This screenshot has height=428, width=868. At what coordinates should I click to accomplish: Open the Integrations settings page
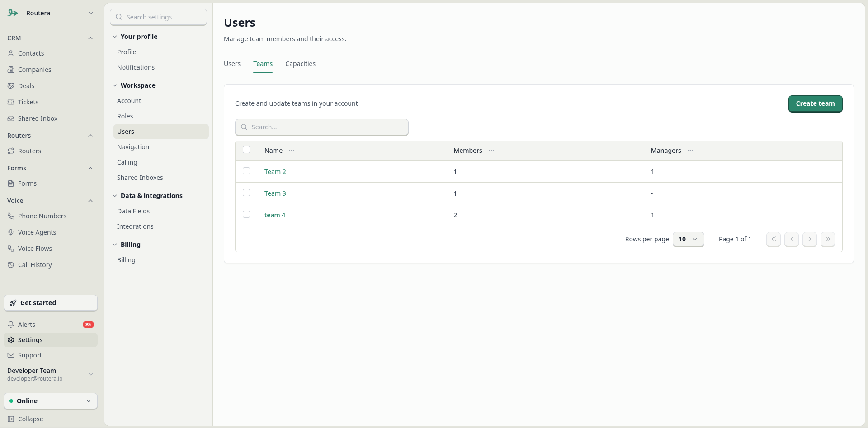(x=135, y=226)
